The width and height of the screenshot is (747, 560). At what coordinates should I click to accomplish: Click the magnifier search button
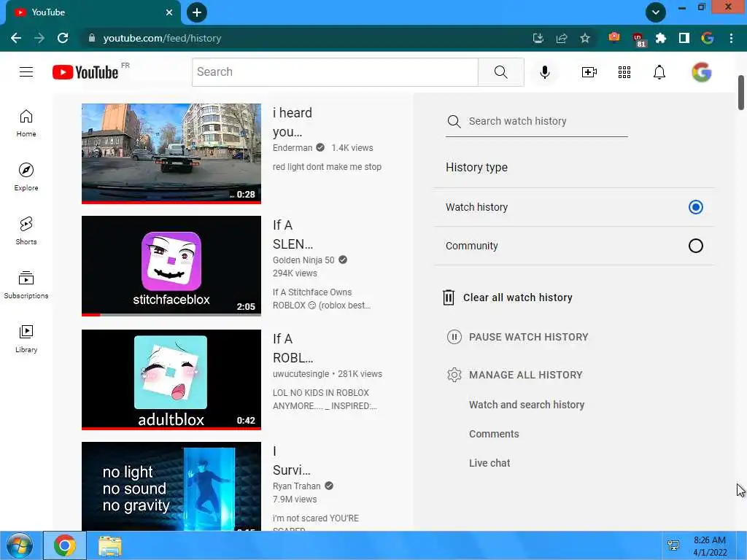(500, 72)
